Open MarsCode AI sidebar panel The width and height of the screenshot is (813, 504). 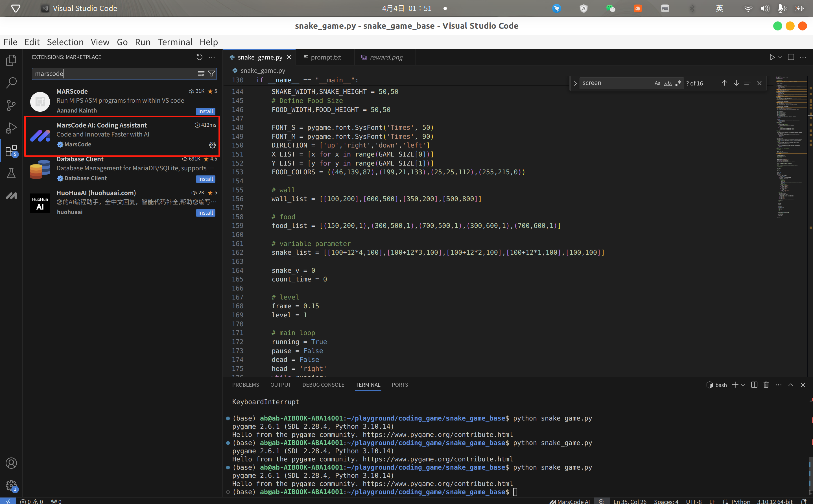(x=11, y=196)
